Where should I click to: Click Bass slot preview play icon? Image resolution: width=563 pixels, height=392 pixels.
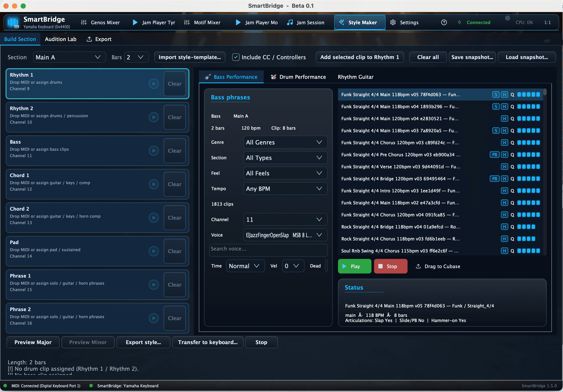154,151
